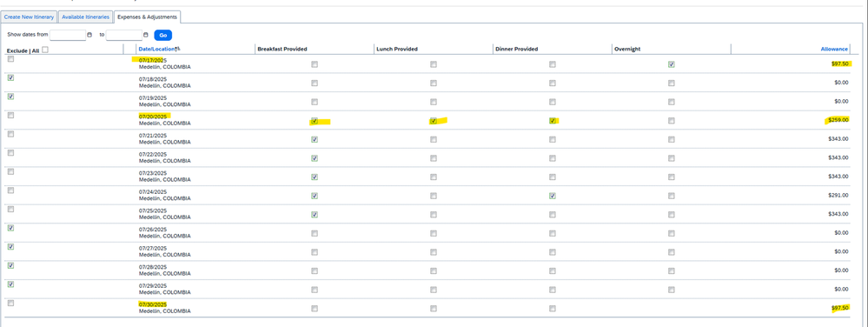This screenshot has width=868, height=327.
Task: Uncheck Exclude for 07/19/2025
Action: pos(11,97)
